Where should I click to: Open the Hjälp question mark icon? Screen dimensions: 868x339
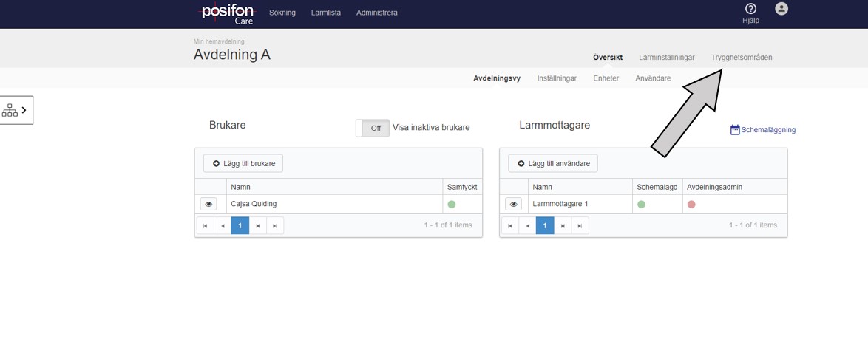coord(750,9)
